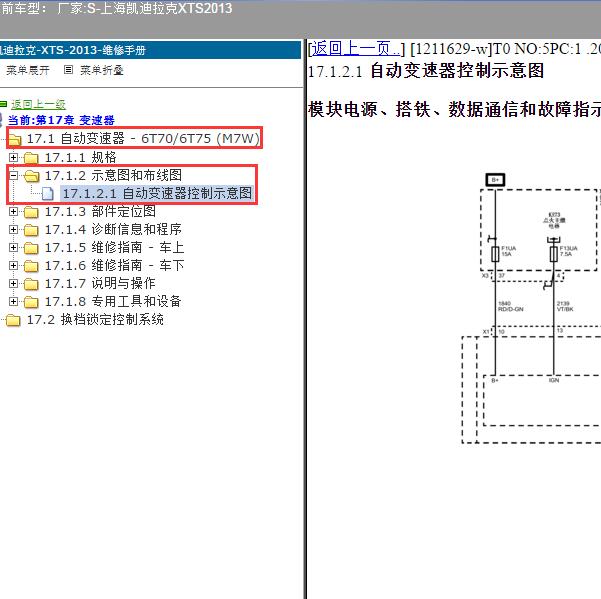Click folder icon of 17.1.7 说明与操作

(x=31, y=284)
